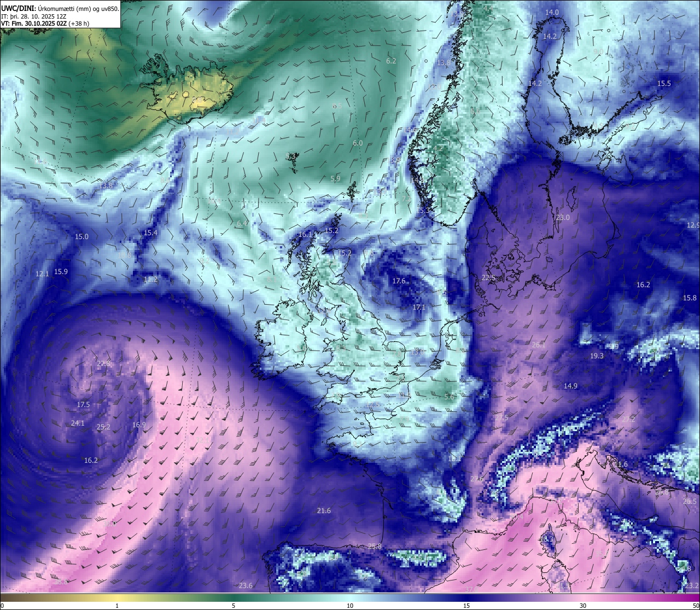Click the 17.5 value in Atlantic low
Screen dimensions: 700x610
tap(83, 404)
